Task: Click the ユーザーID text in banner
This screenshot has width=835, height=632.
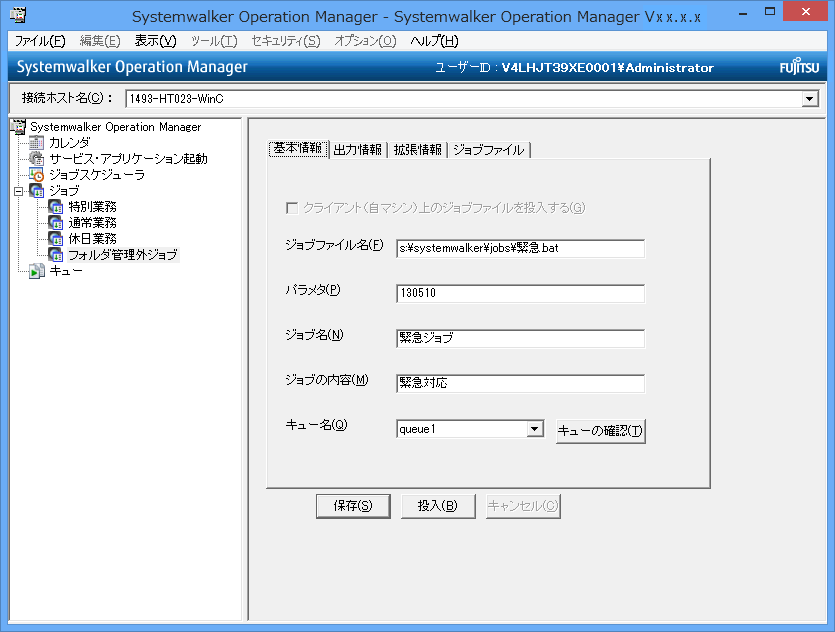Action: click(575, 68)
